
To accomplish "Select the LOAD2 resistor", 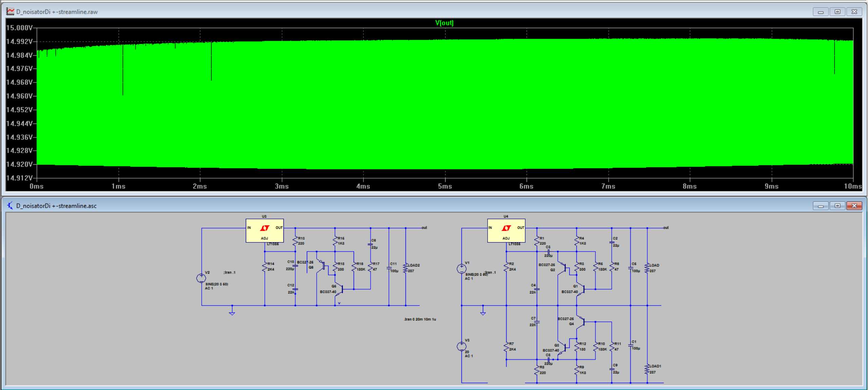I will tap(406, 268).
